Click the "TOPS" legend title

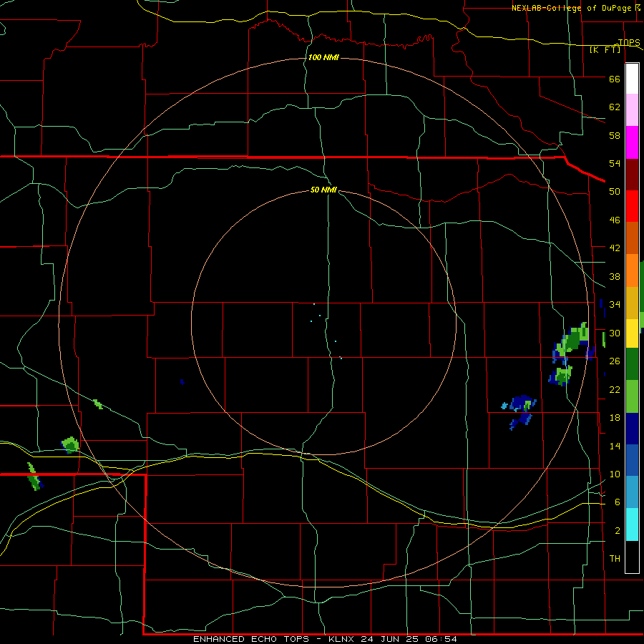click(629, 42)
